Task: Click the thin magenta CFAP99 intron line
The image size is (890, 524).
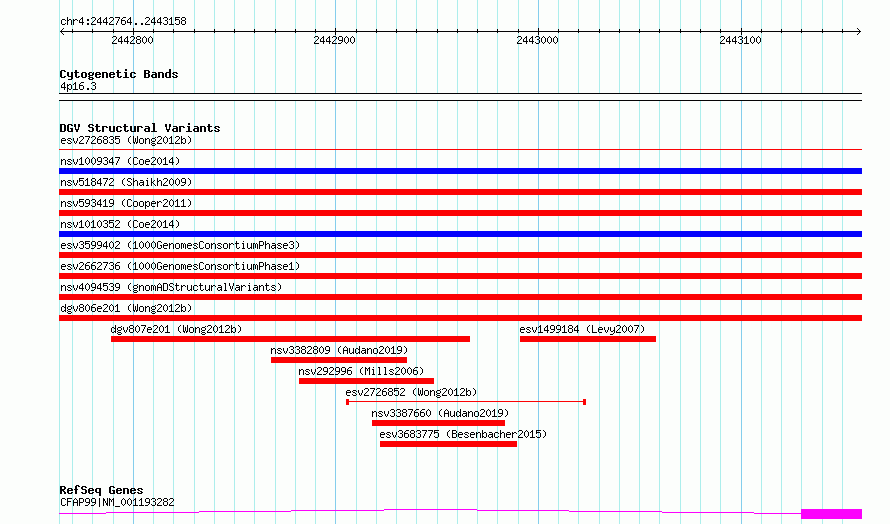Action: (430, 510)
